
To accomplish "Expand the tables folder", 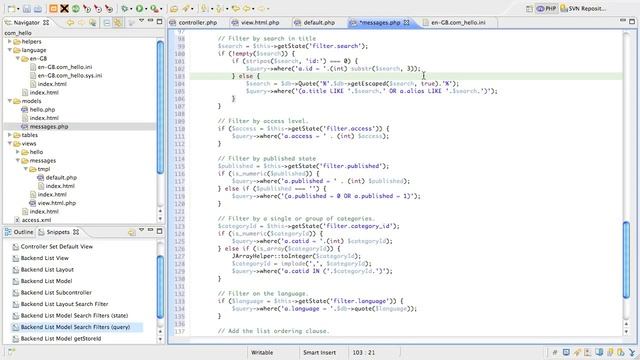I will click(x=9, y=135).
